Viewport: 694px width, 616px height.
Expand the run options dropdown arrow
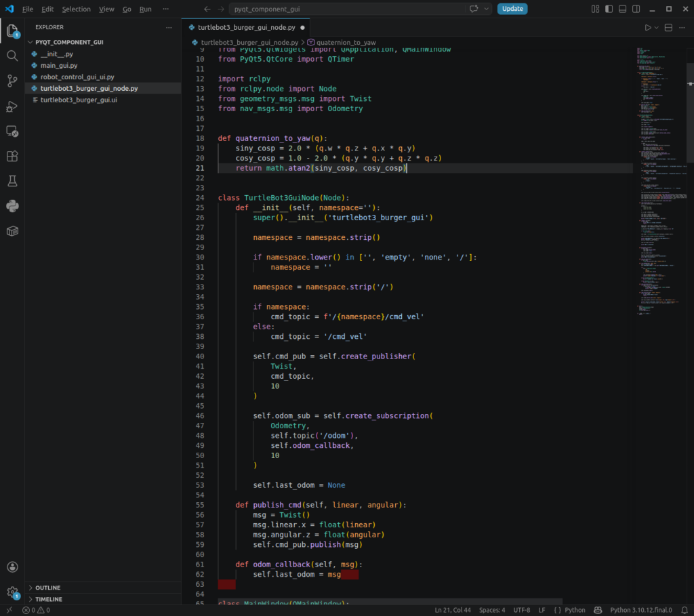[x=656, y=27]
